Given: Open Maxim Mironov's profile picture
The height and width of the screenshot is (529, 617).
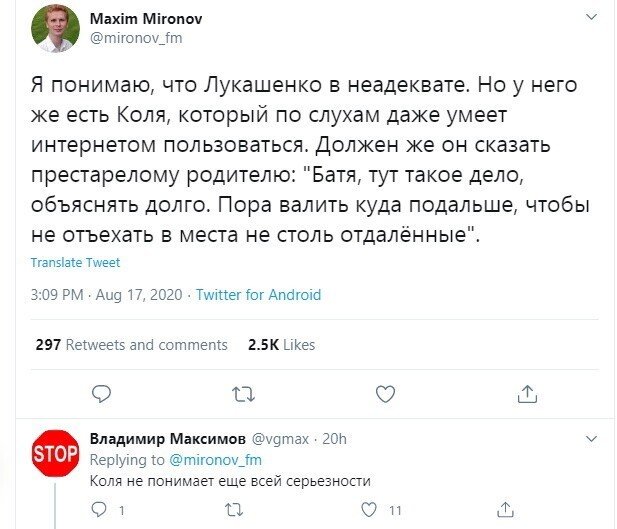Looking at the screenshot, I should tap(55, 28).
